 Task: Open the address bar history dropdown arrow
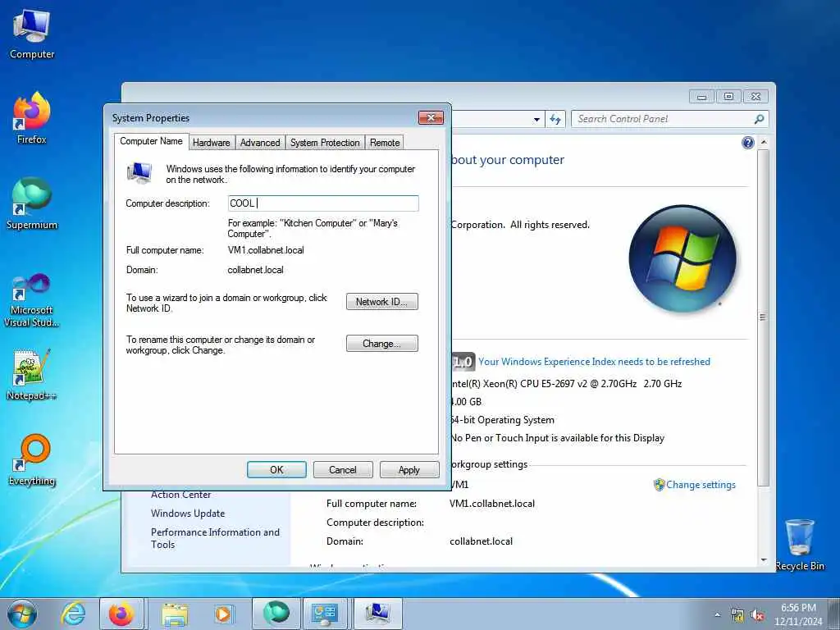536,120
